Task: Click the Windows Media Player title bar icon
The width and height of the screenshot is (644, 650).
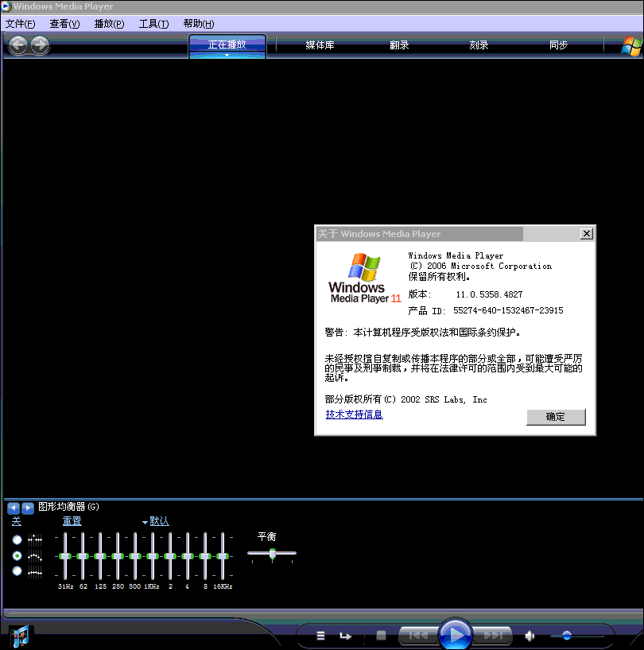Action: [x=6, y=6]
